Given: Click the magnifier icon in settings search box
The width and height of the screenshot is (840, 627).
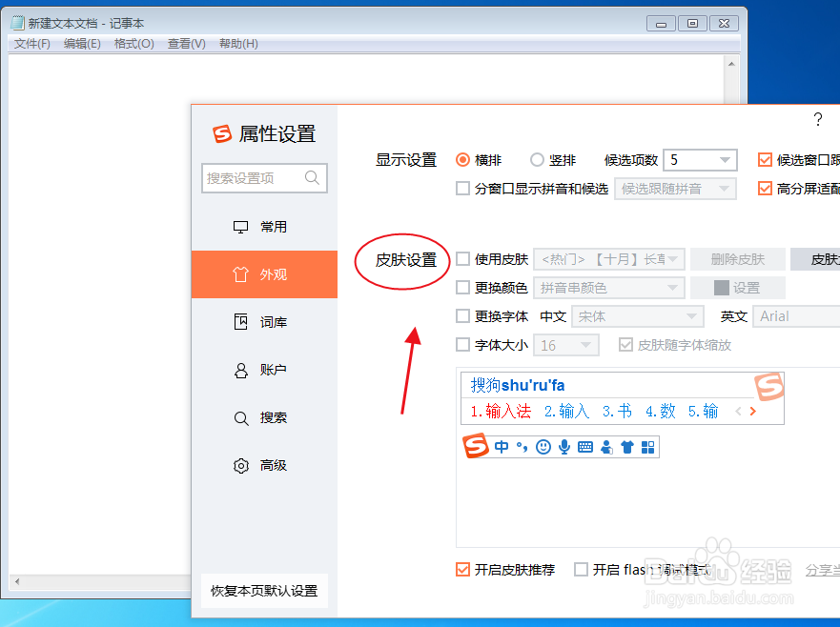Looking at the screenshot, I should click(x=312, y=177).
